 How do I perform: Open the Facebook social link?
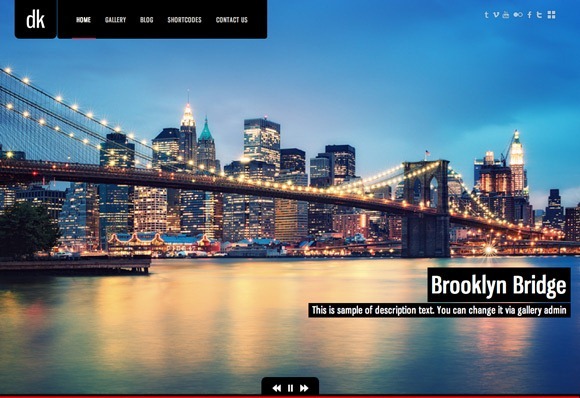[x=529, y=15]
